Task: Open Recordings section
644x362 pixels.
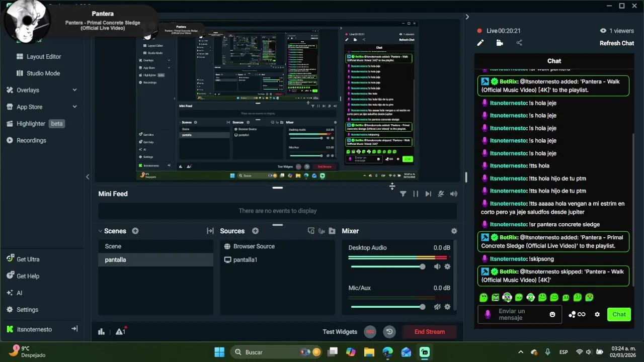Action: 26,140
